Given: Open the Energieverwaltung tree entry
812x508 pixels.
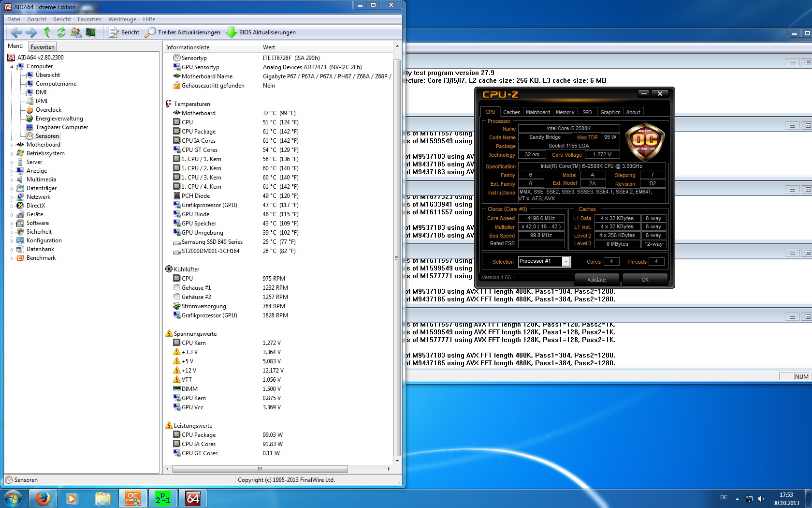Looking at the screenshot, I should click(x=55, y=119).
